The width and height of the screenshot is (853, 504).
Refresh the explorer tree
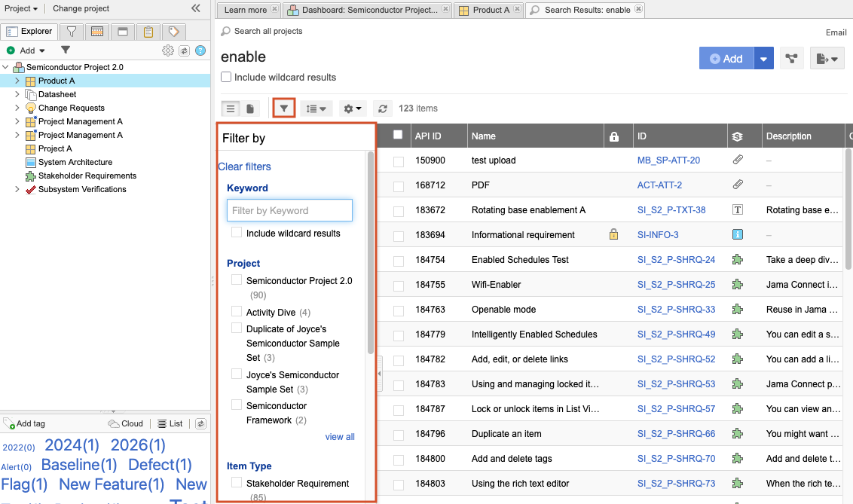coord(185,50)
